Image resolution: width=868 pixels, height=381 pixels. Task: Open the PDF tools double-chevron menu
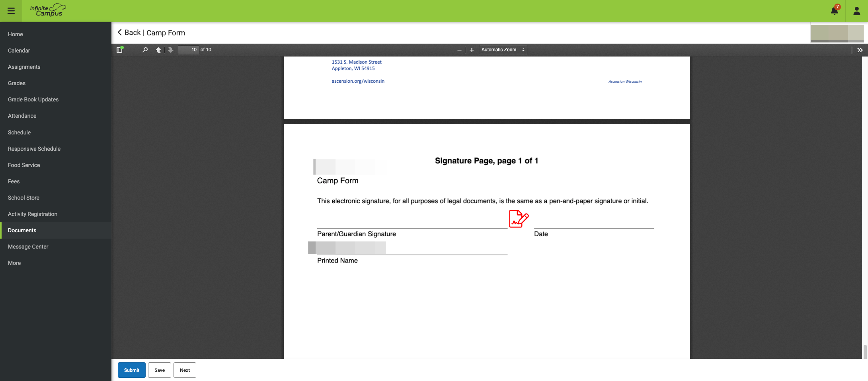(x=860, y=50)
